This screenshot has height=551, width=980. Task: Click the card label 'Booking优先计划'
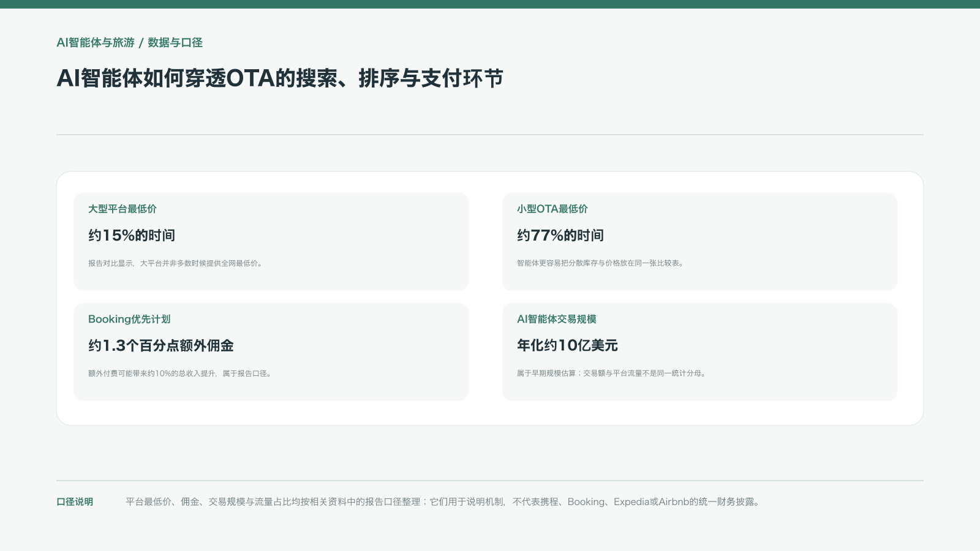[x=129, y=319]
